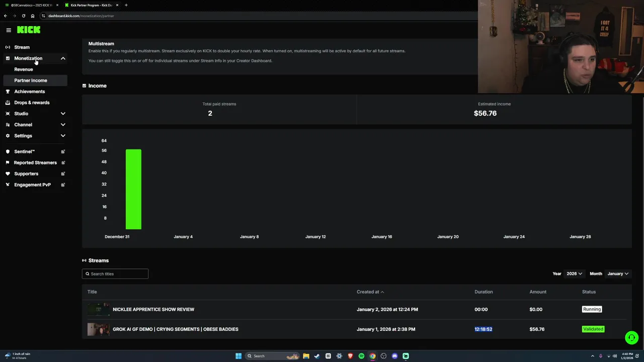
Task: Open Sentinel in the sidebar
Action: 24,151
